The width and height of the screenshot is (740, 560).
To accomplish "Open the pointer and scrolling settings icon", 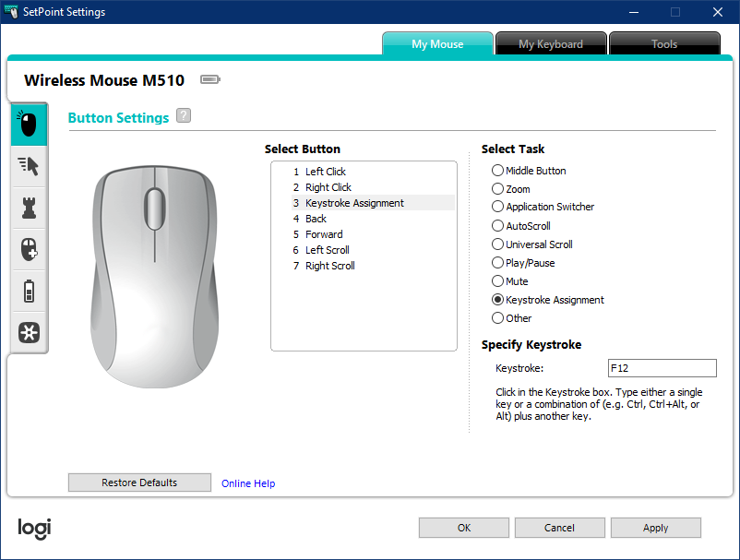I will 29,166.
